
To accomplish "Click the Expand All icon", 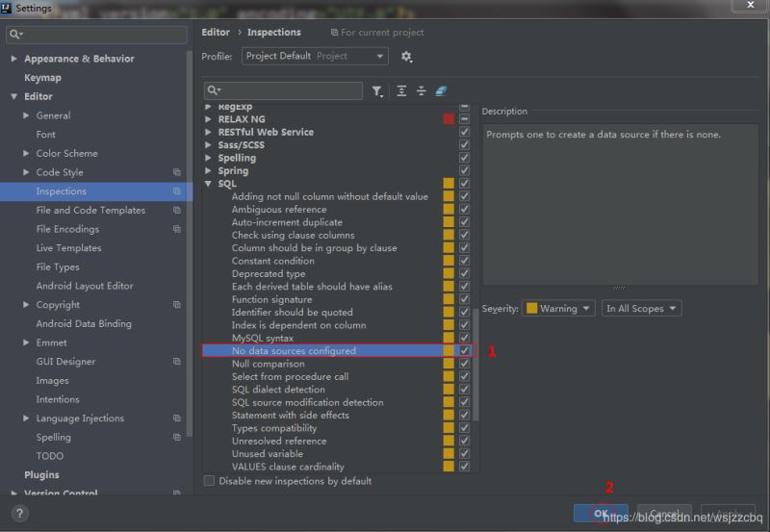I will tap(401, 90).
